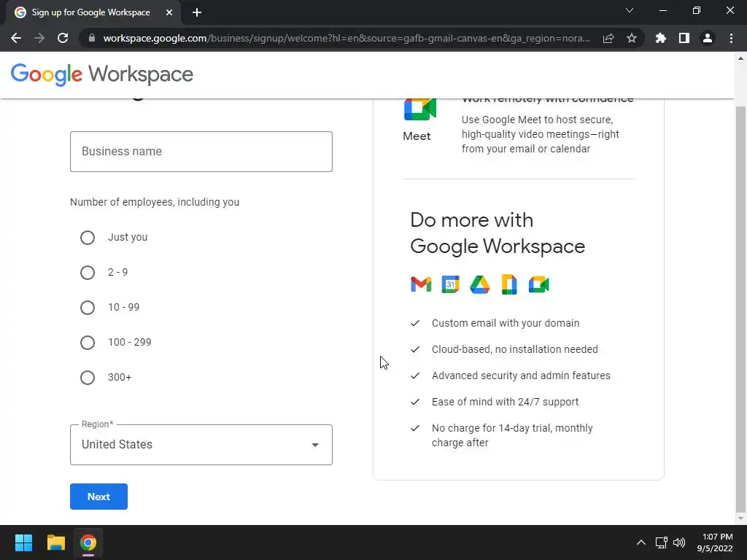Viewport: 747px width, 560px height.
Task: Click the scrollbar up arrow
Action: (740, 58)
